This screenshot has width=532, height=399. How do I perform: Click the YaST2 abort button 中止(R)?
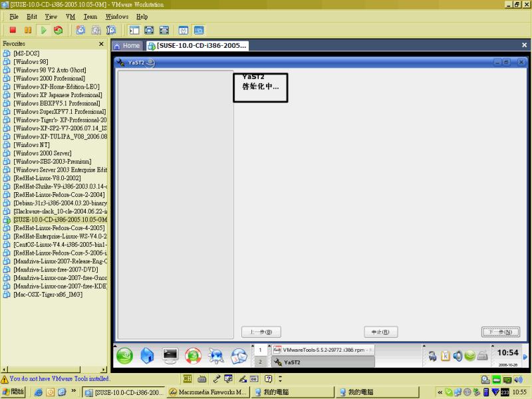point(380,332)
